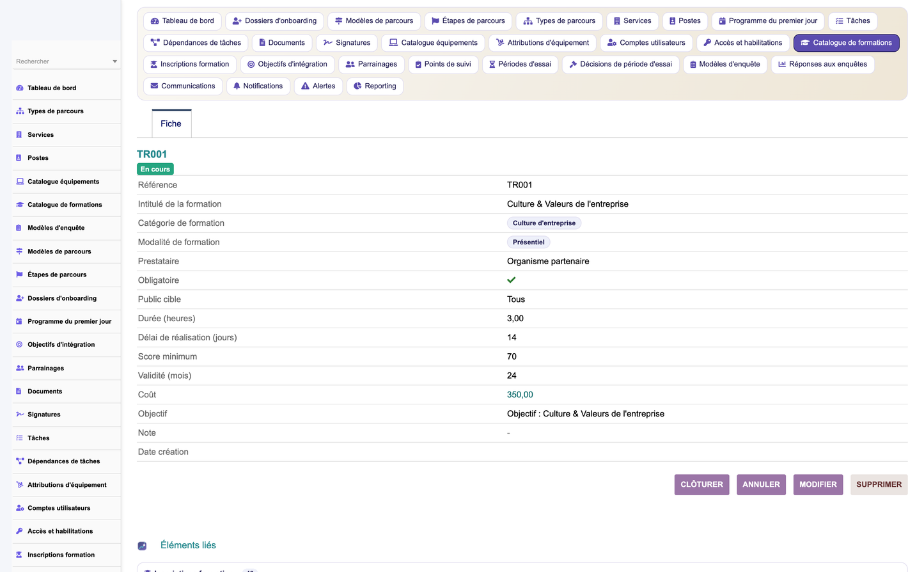Open Parrainages in top navigation
The image size is (924, 572).
372,65
